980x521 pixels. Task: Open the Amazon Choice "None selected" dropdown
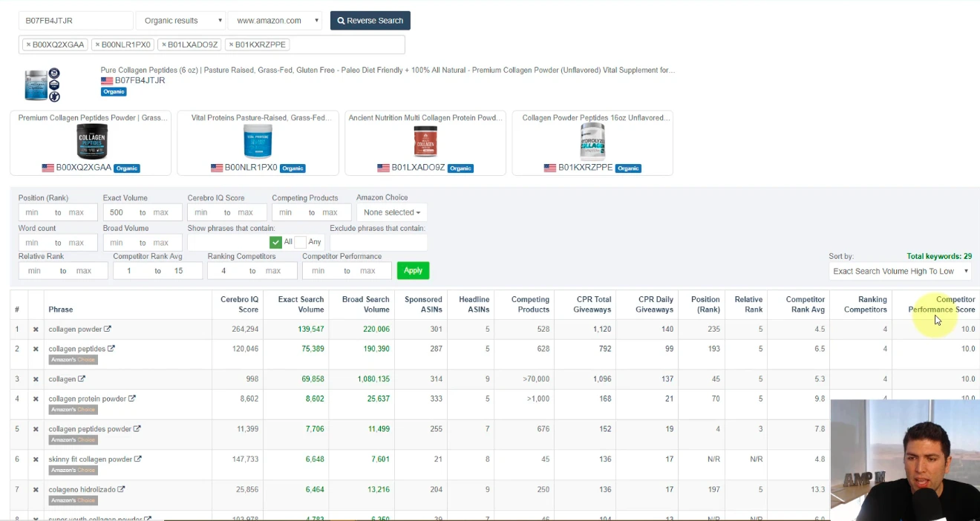pyautogui.click(x=391, y=212)
